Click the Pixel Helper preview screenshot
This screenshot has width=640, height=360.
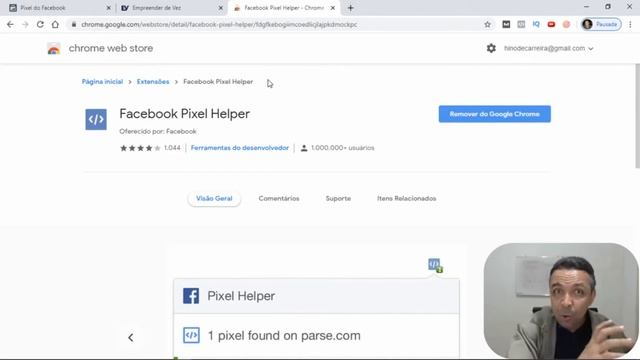coord(316,302)
